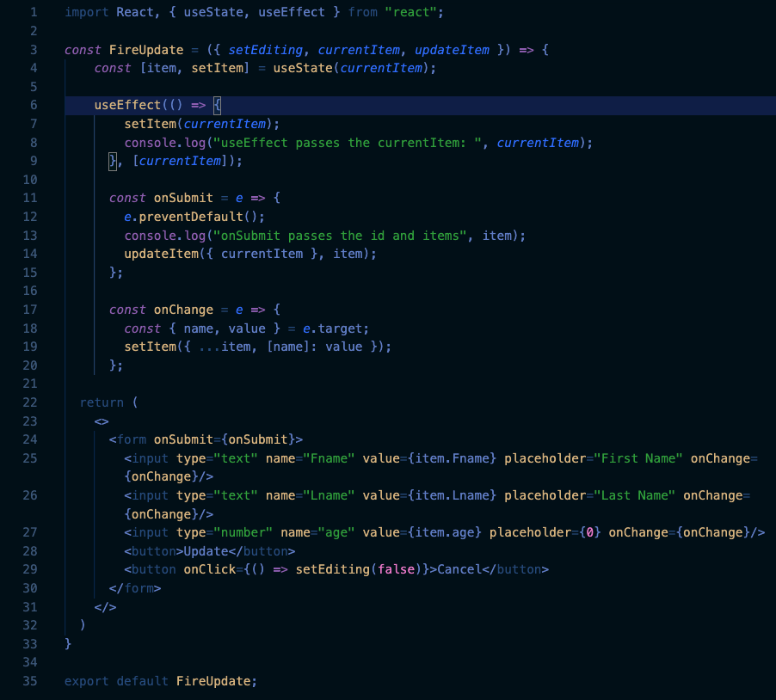Screen dimensions: 776x700
Task: Click the highlighted closing brace on line 9
Action: point(113,161)
